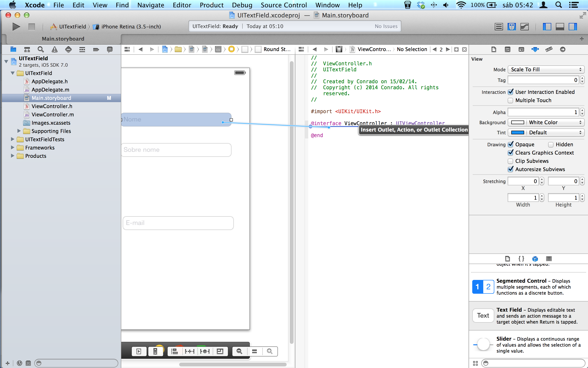Open the Project navigator

pyautogui.click(x=13, y=49)
